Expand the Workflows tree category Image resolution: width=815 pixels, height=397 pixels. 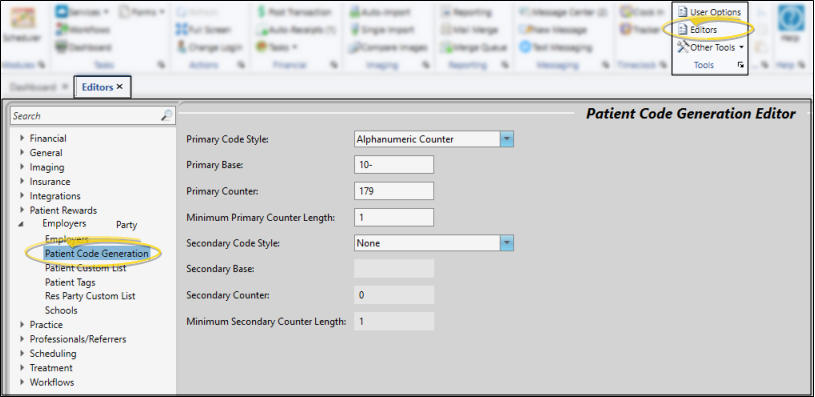coord(22,382)
